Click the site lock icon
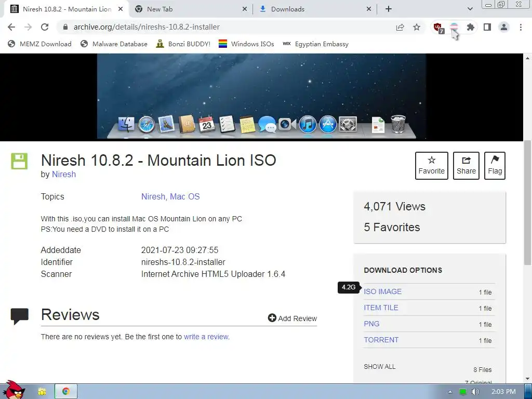Screen dimensions: 532x399 (x=65, y=27)
